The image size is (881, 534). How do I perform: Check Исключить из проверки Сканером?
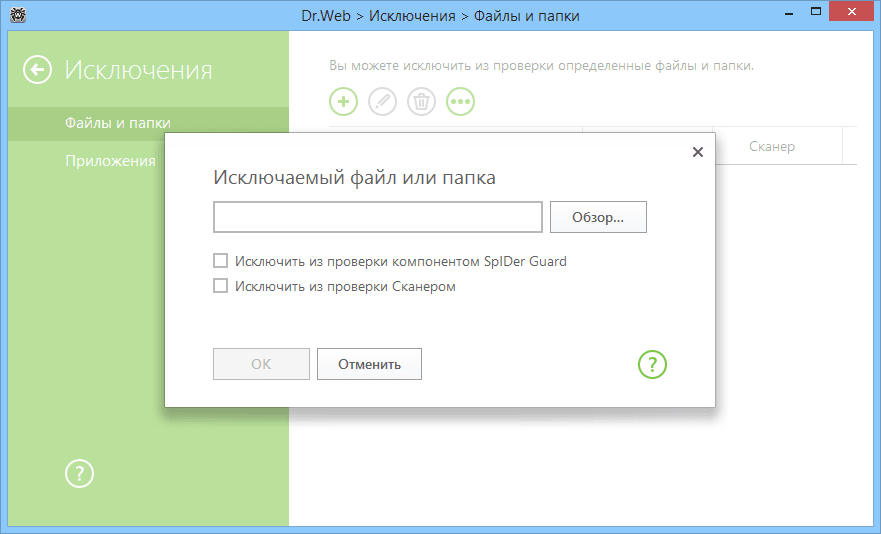[220, 286]
